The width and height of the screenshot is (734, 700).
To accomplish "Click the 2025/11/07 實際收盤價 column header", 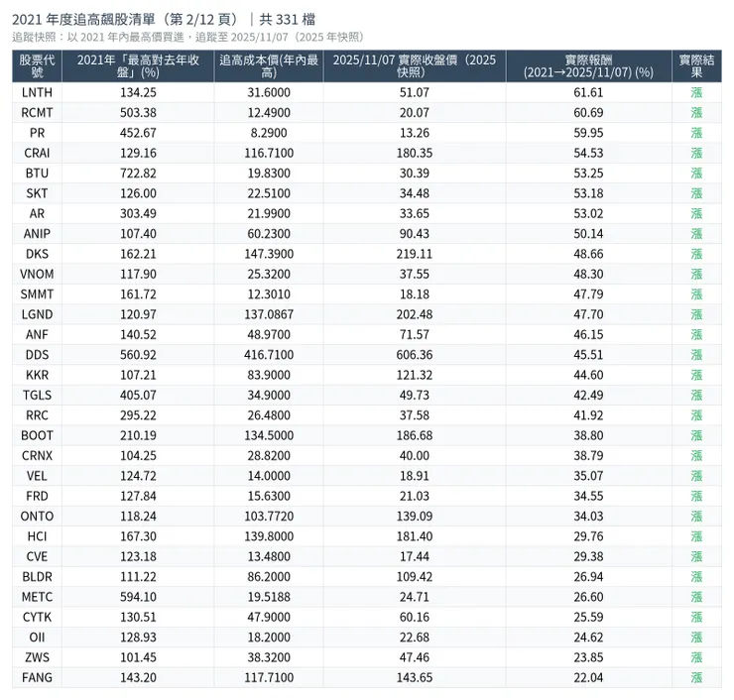I will pyautogui.click(x=414, y=66).
